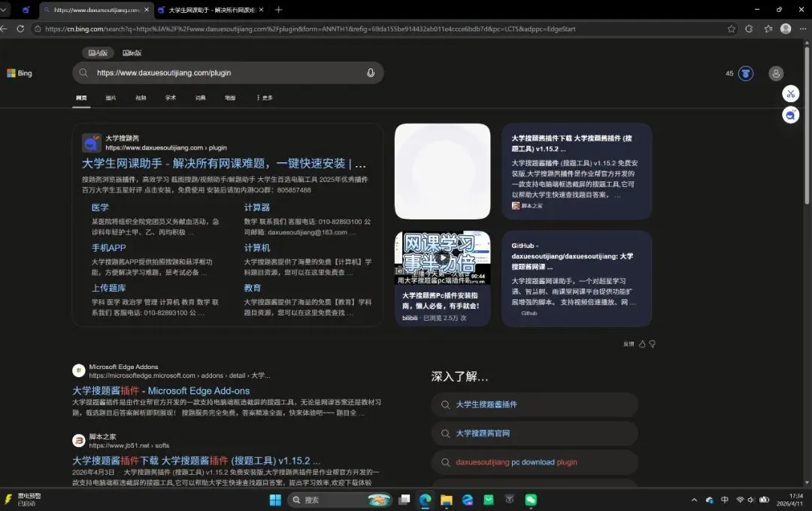Open the 计算机 sitelink

(257, 248)
